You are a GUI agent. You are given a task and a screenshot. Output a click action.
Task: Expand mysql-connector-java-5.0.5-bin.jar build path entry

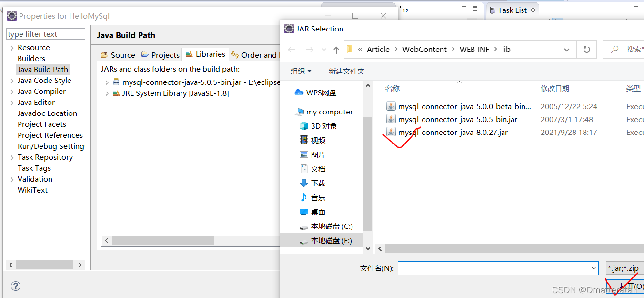coord(107,82)
